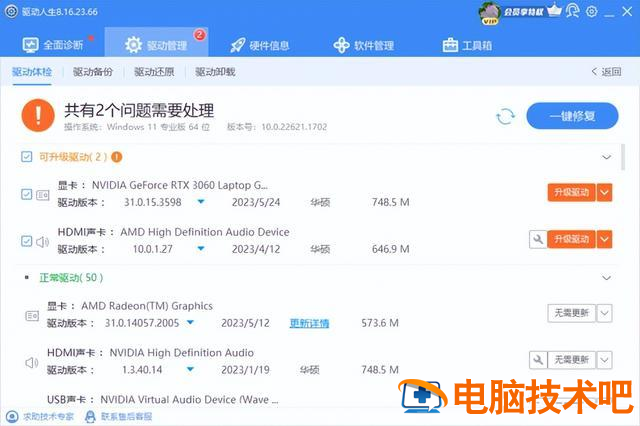Click wrench icon for NVIDIA High Definition Audio
The image size is (640, 426).
pos(538,360)
